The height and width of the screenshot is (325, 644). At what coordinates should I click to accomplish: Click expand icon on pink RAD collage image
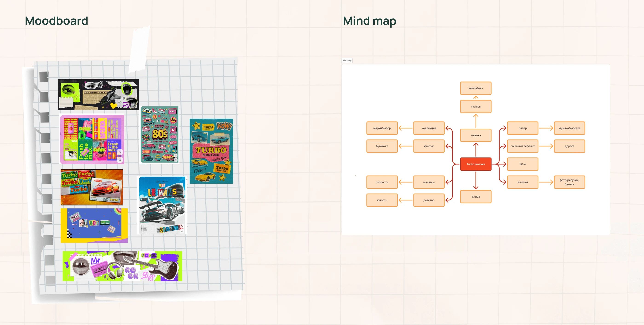[x=120, y=152]
